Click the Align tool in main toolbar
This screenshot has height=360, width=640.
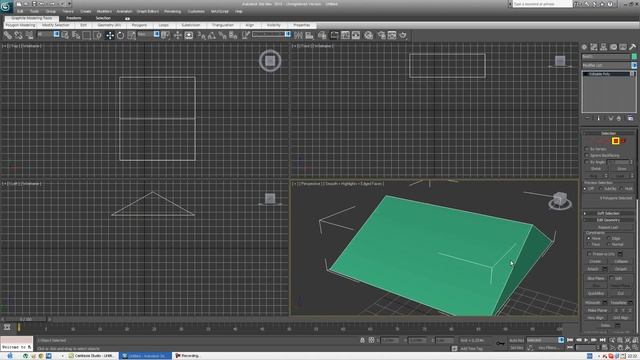[x=309, y=36]
